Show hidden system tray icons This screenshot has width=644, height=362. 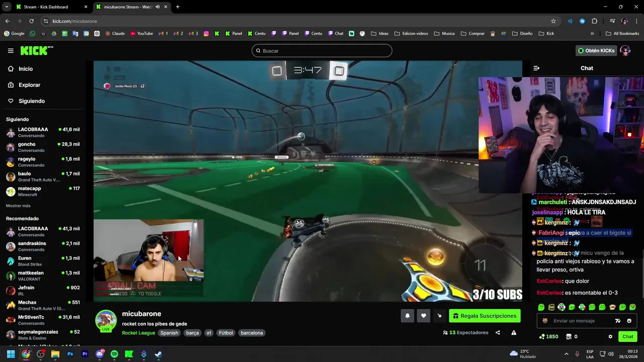click(566, 354)
